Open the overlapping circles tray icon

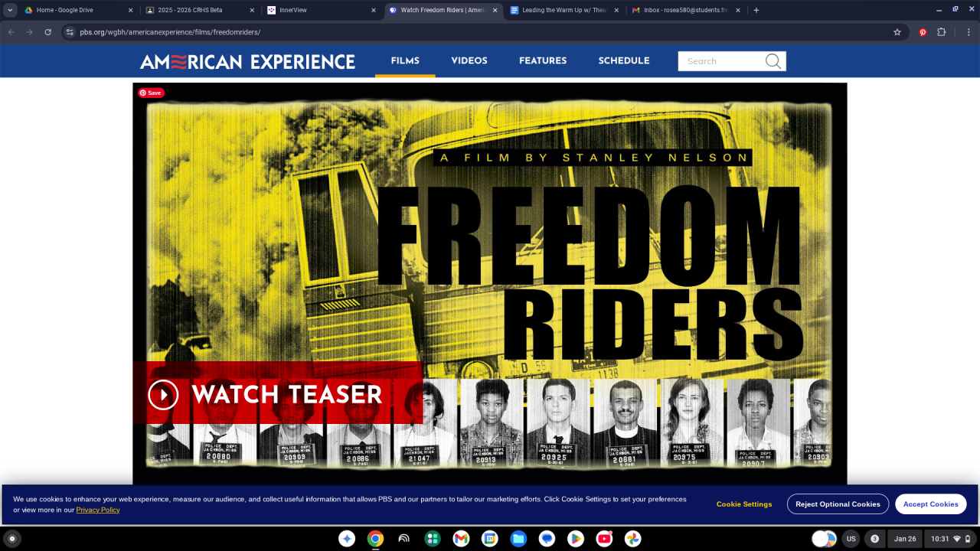[x=824, y=539]
